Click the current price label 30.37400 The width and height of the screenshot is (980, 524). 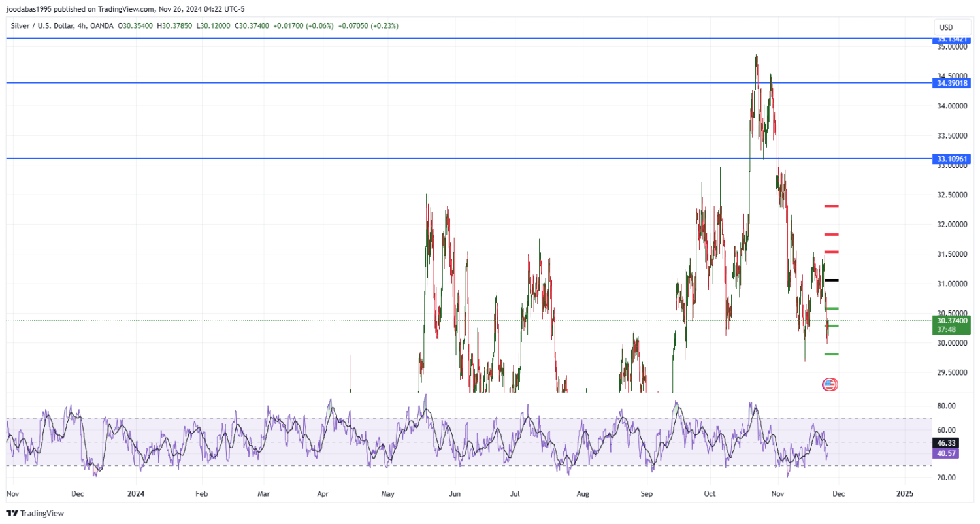[x=952, y=321]
